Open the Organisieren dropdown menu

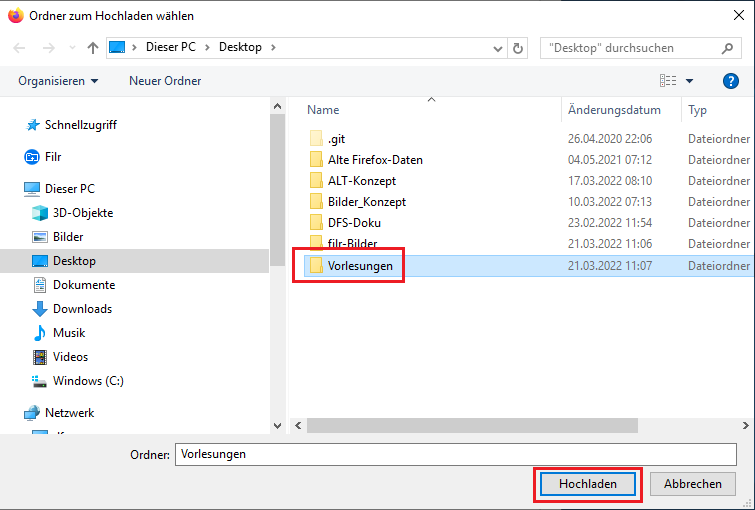(58, 81)
